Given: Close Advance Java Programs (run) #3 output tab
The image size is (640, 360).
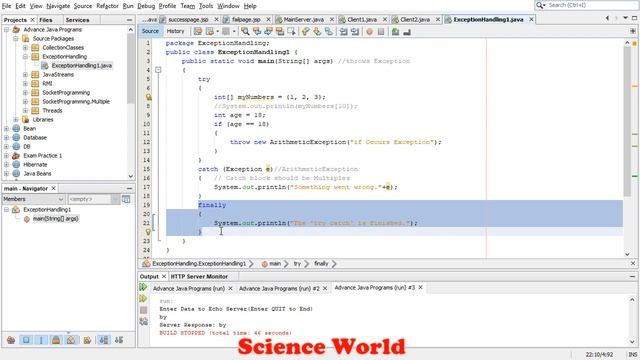Looking at the screenshot, I should (x=420, y=288).
